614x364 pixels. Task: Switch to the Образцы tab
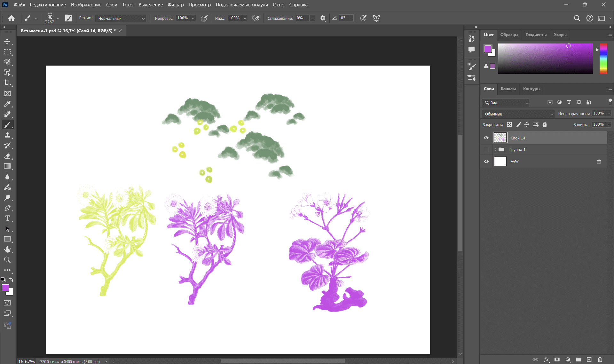click(509, 35)
